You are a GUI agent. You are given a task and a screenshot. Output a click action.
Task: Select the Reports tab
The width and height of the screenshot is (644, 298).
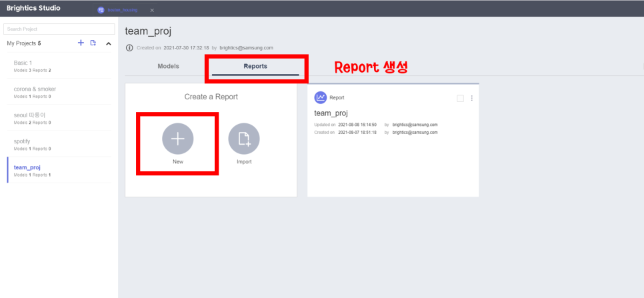(255, 66)
